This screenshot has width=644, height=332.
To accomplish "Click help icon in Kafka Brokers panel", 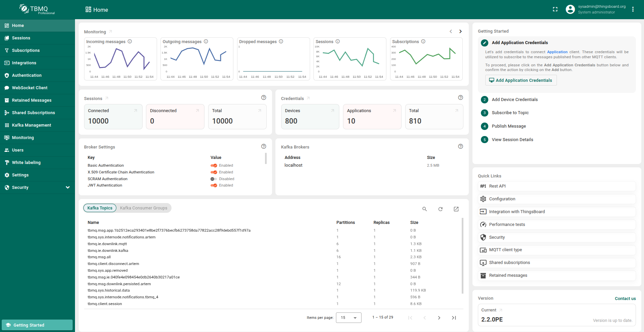I will 461,146.
